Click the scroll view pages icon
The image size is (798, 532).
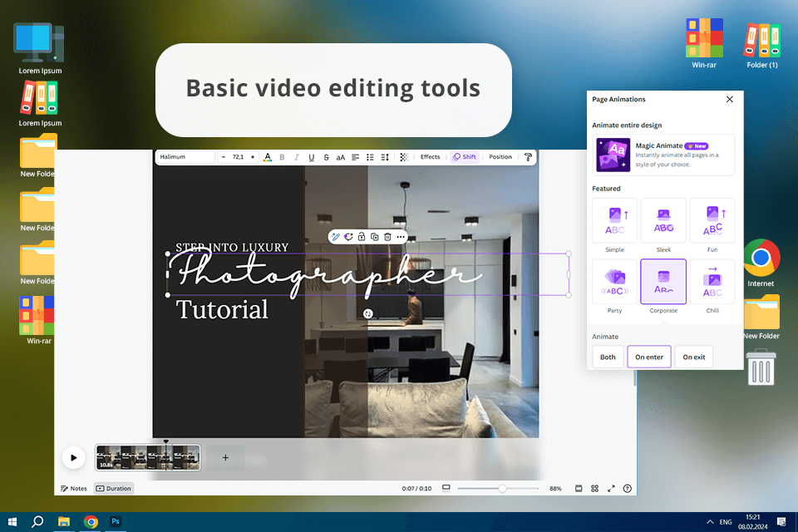point(579,488)
